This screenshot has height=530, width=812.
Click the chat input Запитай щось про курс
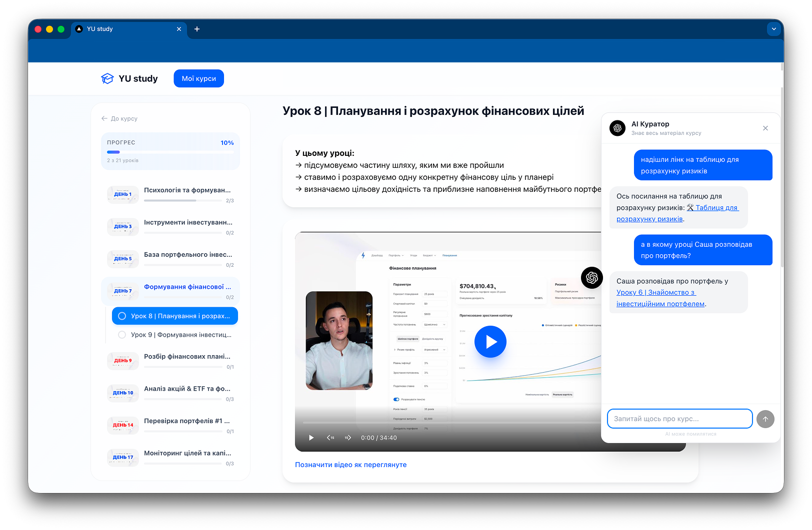point(679,419)
